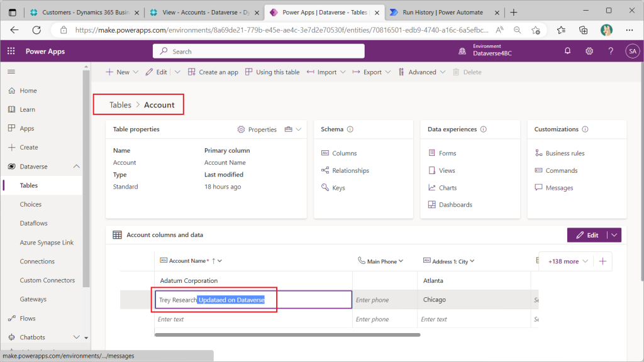Image resolution: width=644 pixels, height=362 pixels.
Task: Click Create an app toolbar button
Action: click(213, 72)
